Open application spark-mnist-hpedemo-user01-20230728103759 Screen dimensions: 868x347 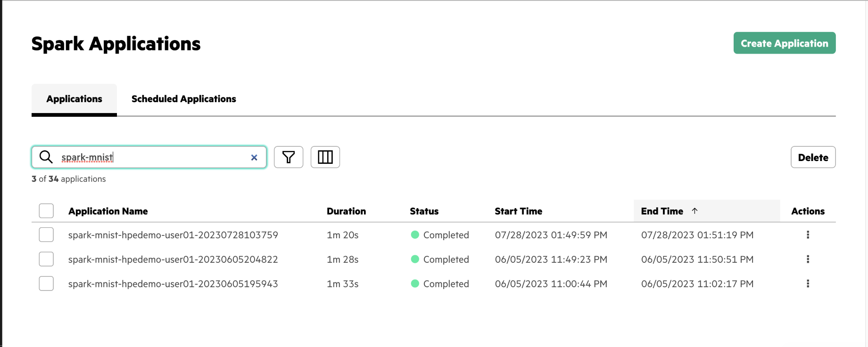[173, 234]
